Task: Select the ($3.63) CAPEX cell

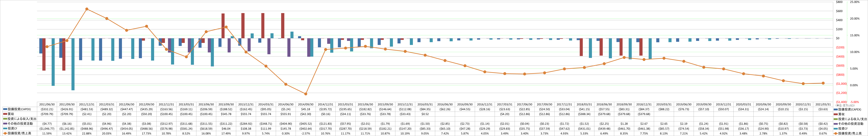Action: 823,109
